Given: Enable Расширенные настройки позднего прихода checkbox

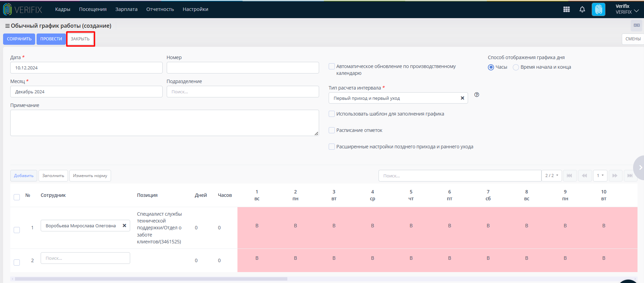Looking at the screenshot, I should (331, 147).
